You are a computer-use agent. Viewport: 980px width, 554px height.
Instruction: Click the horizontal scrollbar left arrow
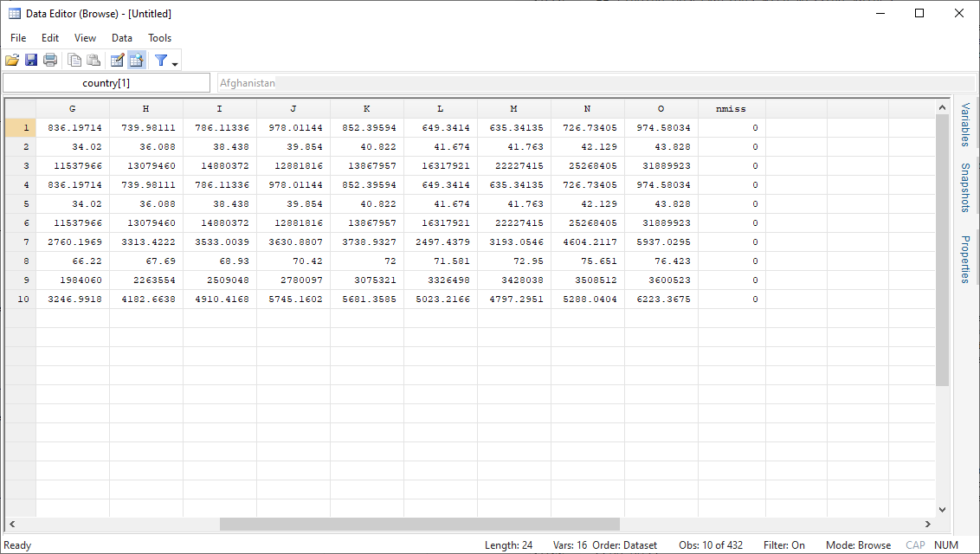point(12,524)
